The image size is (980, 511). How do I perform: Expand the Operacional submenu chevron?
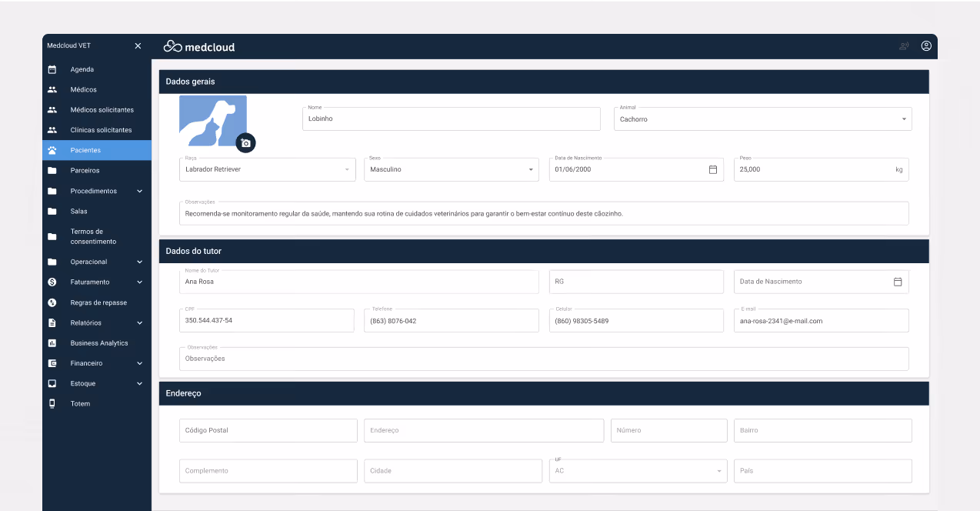coord(140,262)
